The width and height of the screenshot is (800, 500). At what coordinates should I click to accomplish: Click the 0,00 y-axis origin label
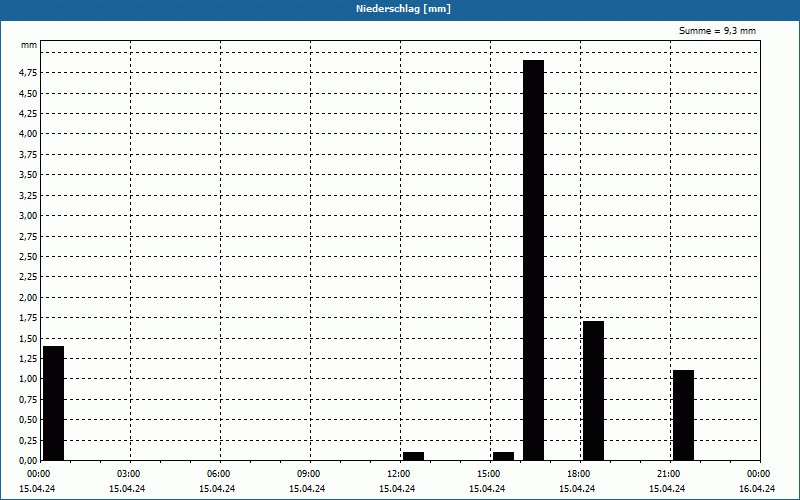[28, 461]
